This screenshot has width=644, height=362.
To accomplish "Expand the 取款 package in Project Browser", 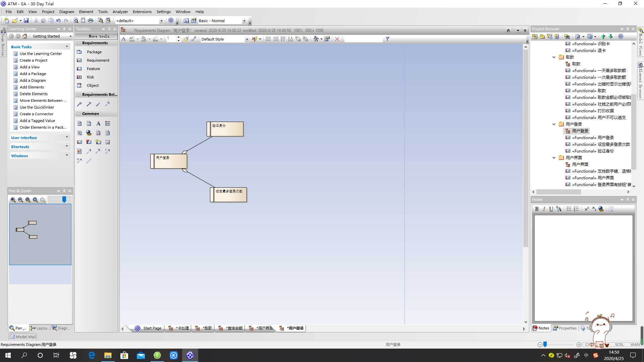I will (554, 57).
